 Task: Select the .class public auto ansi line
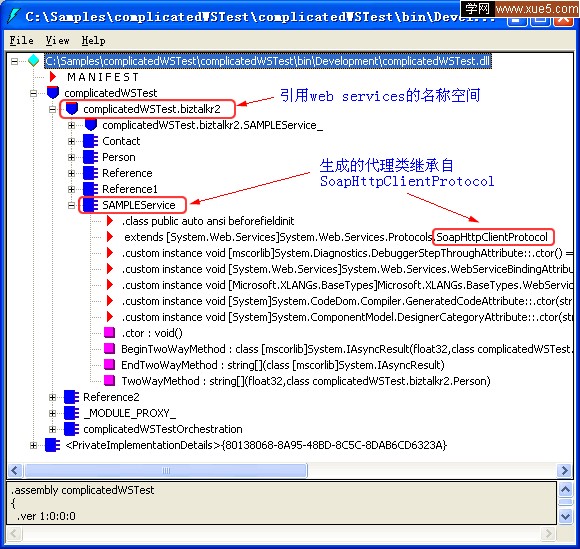click(208, 221)
